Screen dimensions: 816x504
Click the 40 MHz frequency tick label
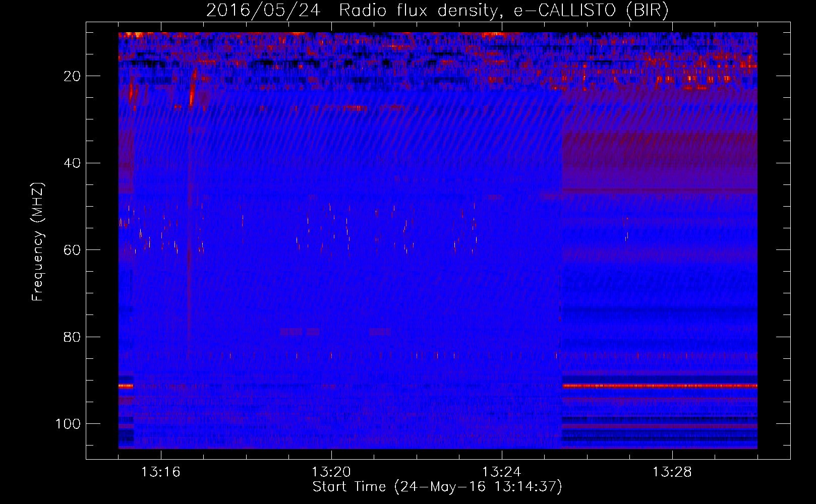[x=72, y=163]
